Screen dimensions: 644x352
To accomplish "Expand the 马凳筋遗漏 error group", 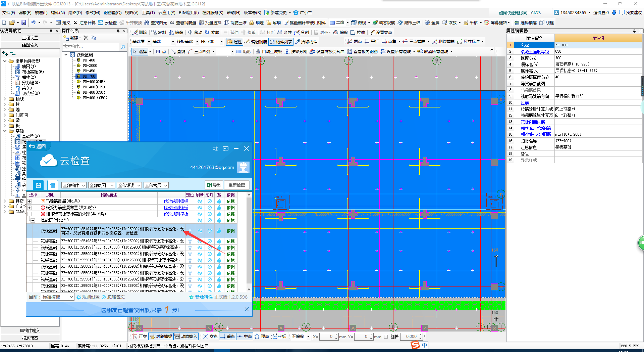I will (30, 201).
